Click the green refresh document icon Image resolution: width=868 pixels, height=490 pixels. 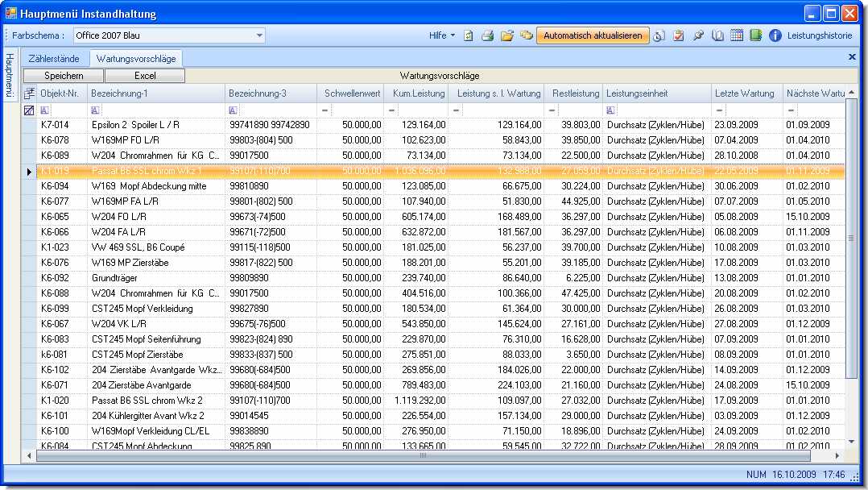(468, 35)
